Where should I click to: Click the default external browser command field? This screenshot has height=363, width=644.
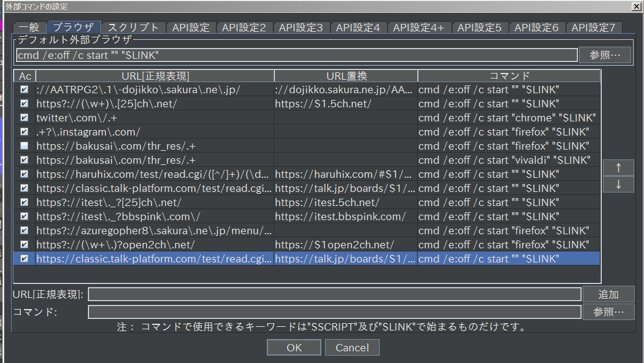pyautogui.click(x=297, y=55)
